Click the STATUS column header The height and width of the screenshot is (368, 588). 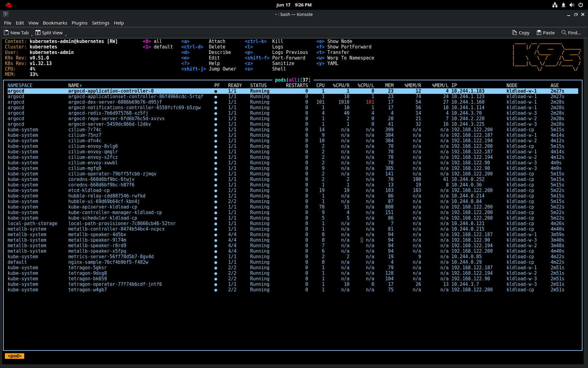pyautogui.click(x=258, y=86)
